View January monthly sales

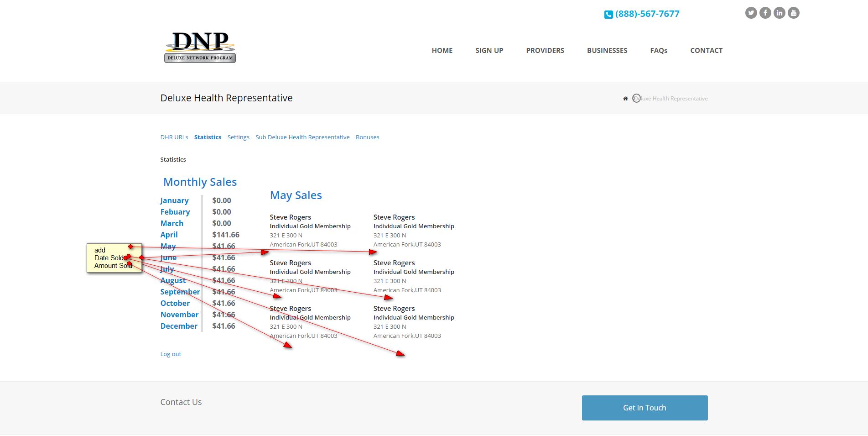click(174, 200)
